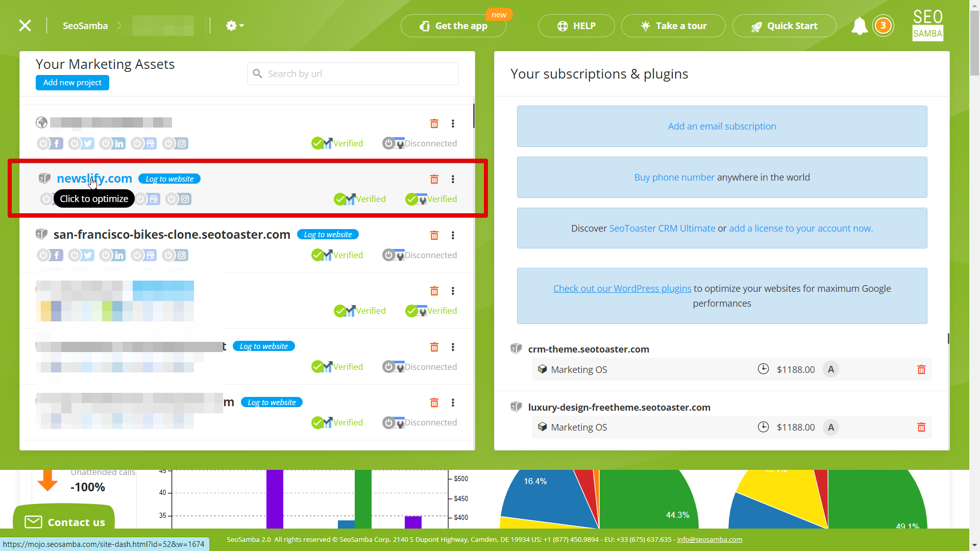Open the newslify.com project link
Screen dimensions: 980x551
tap(94, 179)
